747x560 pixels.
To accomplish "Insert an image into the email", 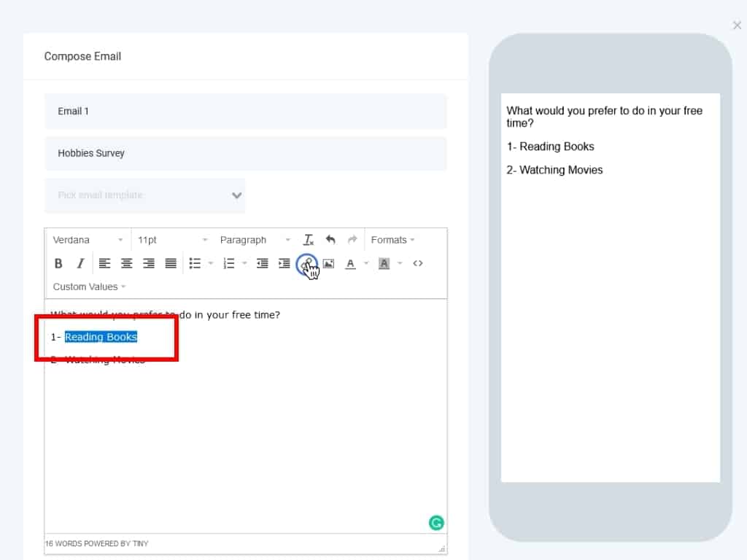I will click(x=328, y=264).
